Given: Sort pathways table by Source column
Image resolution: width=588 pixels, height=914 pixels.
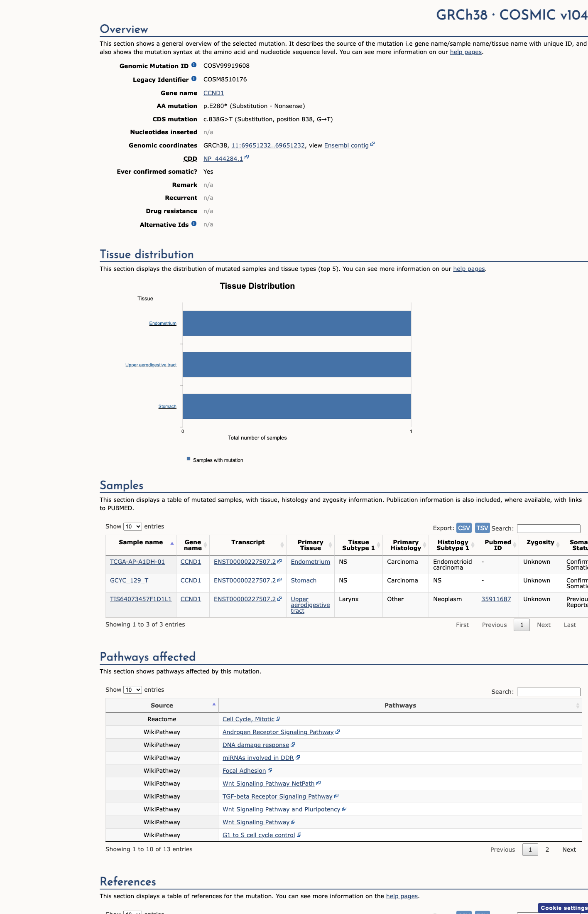Looking at the screenshot, I should pyautogui.click(x=162, y=705).
